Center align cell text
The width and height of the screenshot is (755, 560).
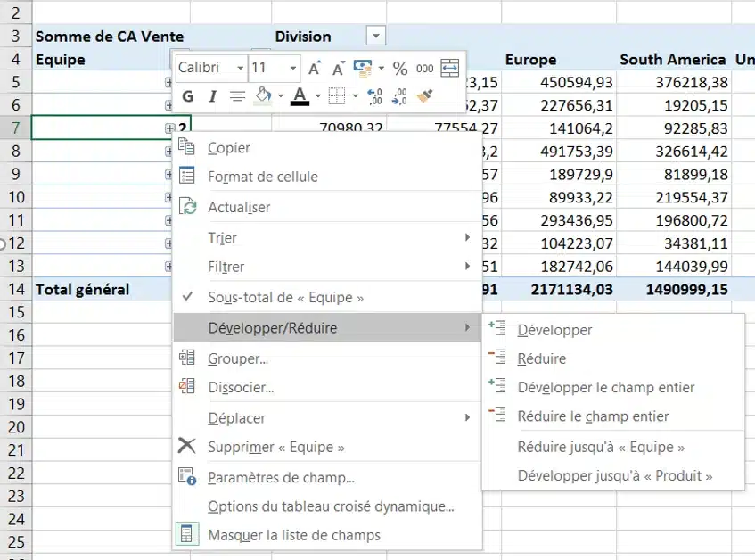[x=237, y=96]
